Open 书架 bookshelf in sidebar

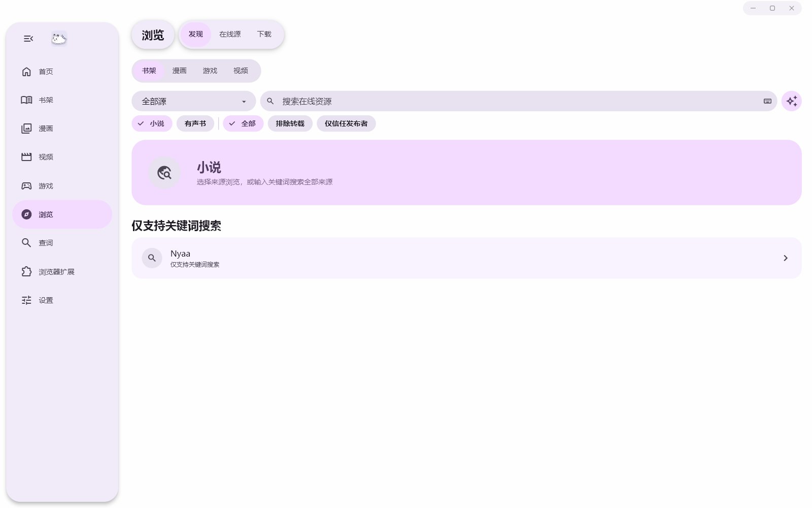point(62,100)
